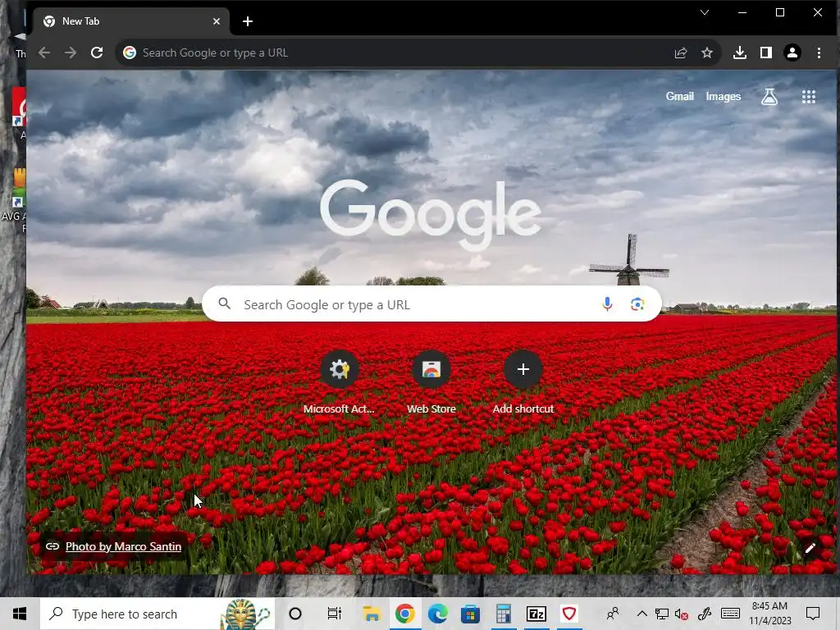The width and height of the screenshot is (840, 630).
Task: Open the People icon in the tray
Action: 613,614
